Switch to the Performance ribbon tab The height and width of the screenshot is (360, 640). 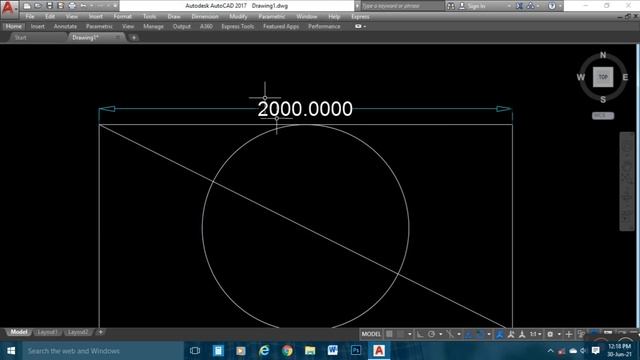pos(324,27)
